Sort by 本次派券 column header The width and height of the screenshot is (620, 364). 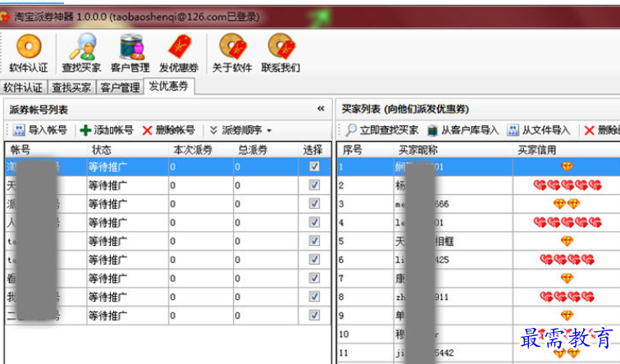(x=201, y=150)
